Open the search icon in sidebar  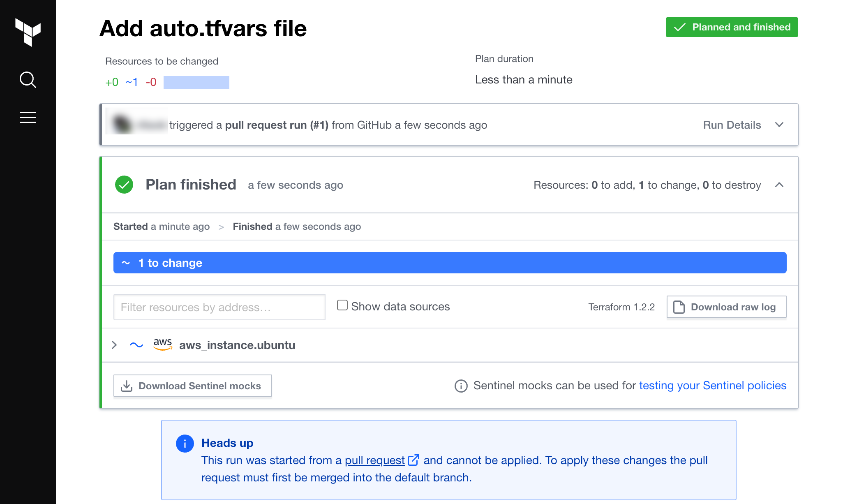tap(28, 80)
